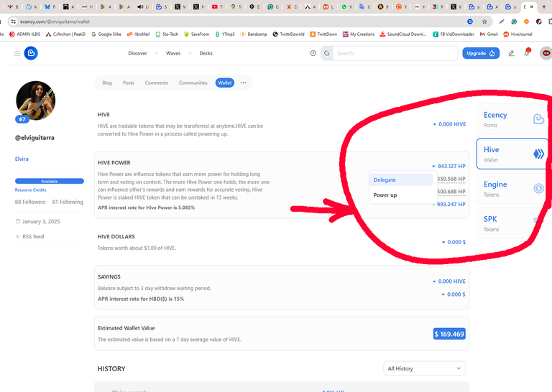Open the SPK Tokens card
Viewport: 552px width, 392px height.
[x=512, y=223]
